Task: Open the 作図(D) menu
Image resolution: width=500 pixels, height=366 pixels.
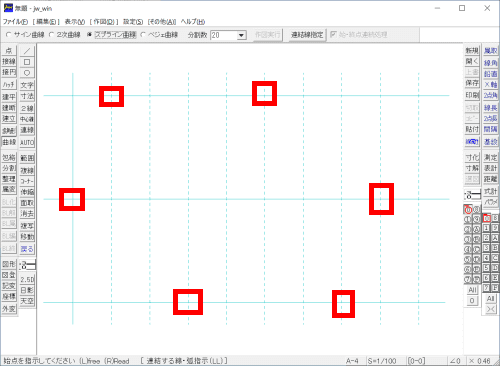Action: (x=104, y=22)
